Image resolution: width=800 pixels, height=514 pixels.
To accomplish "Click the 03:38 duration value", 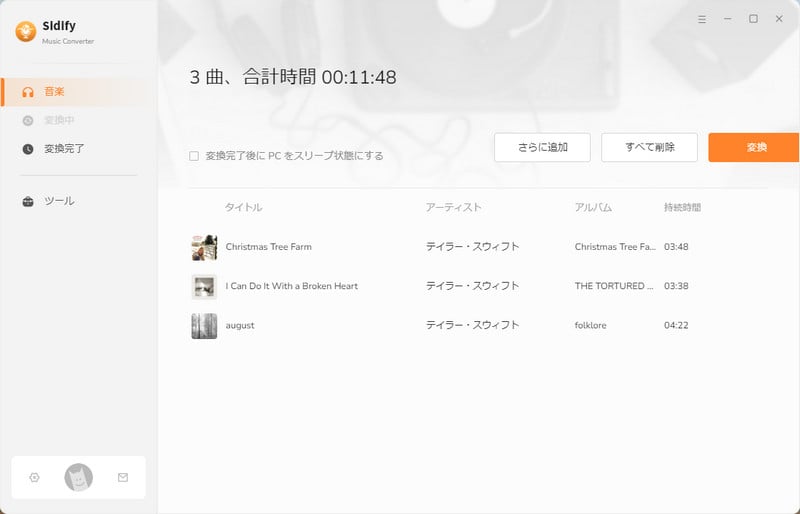I will pos(676,286).
